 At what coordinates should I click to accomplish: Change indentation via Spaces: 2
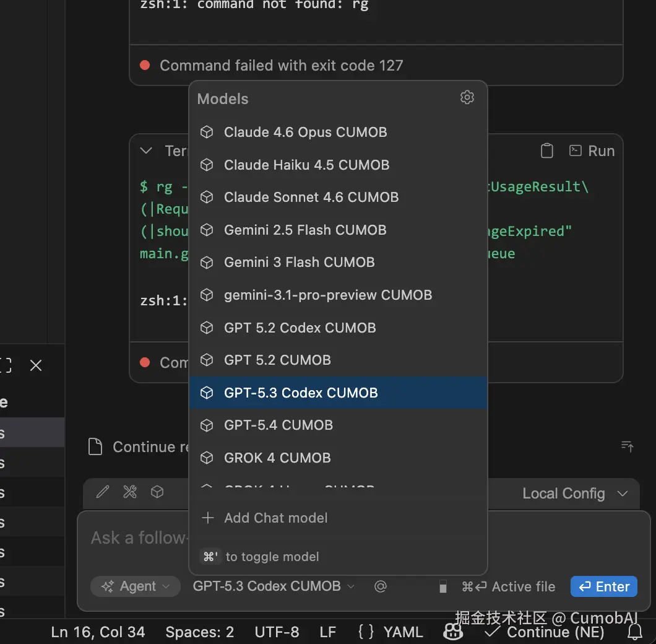click(x=199, y=632)
